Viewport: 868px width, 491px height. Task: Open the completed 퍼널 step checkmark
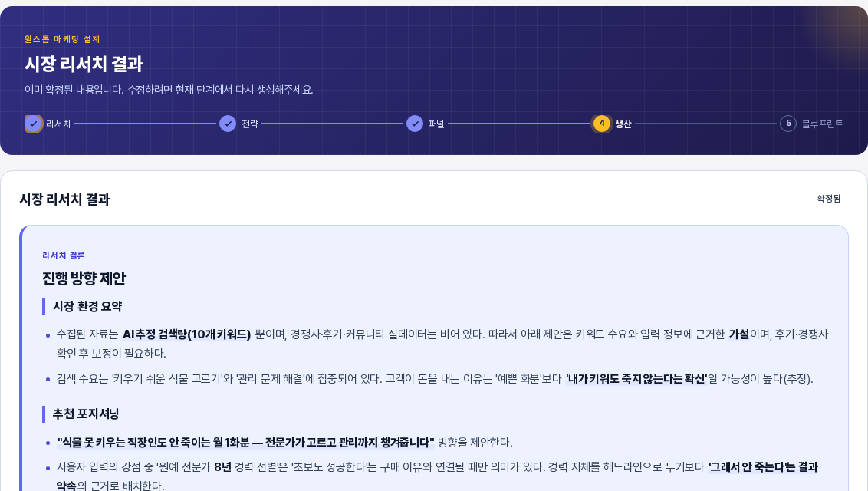(415, 124)
